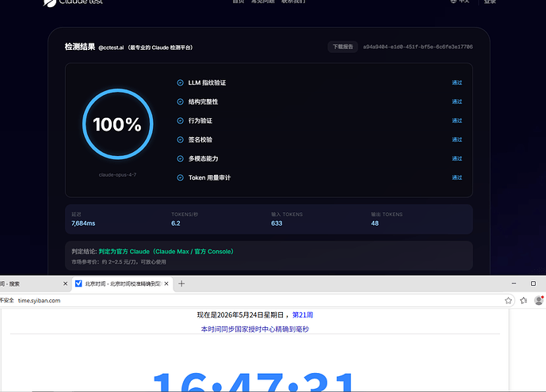Click the check icon beside 签名校验

click(180, 139)
